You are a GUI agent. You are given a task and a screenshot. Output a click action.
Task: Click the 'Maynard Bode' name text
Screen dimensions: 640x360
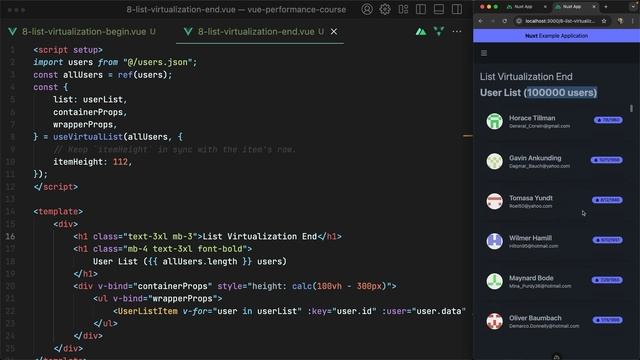(x=531, y=278)
